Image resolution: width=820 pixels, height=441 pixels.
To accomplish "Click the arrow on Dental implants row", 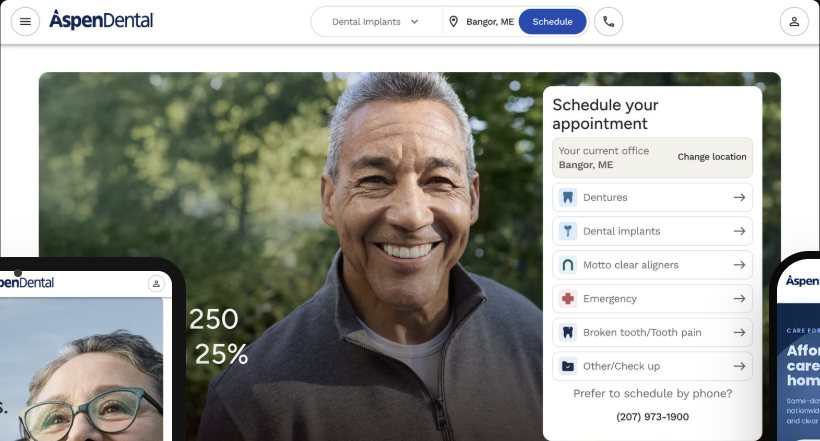I will tap(739, 231).
